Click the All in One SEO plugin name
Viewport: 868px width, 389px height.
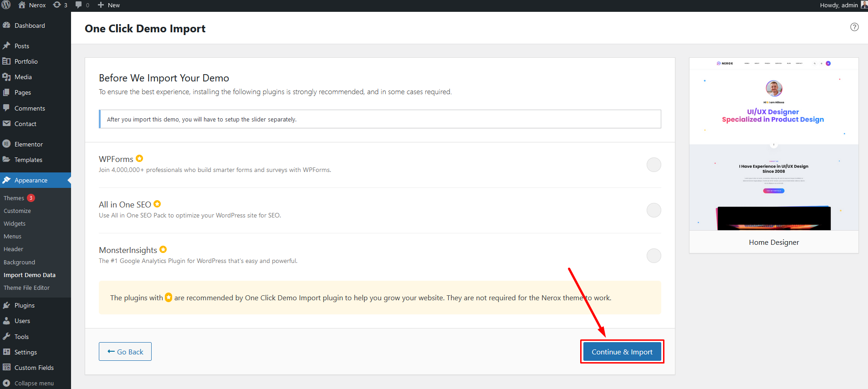click(125, 204)
